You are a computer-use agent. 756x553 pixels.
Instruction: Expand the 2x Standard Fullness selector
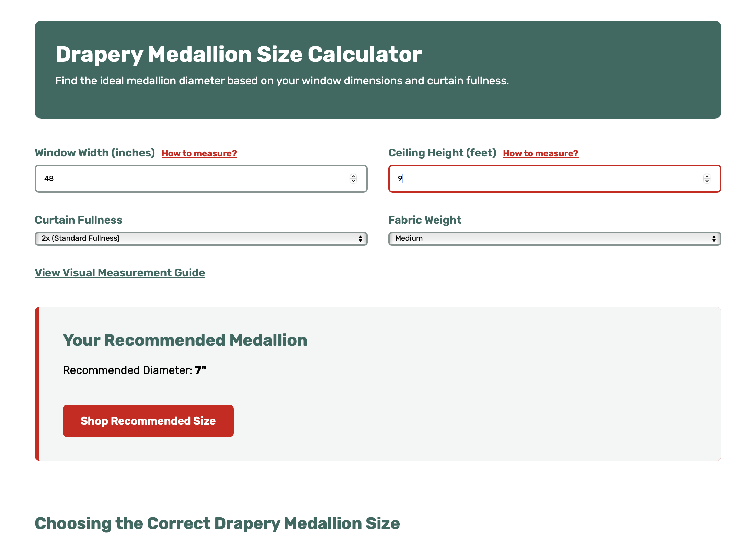point(201,238)
